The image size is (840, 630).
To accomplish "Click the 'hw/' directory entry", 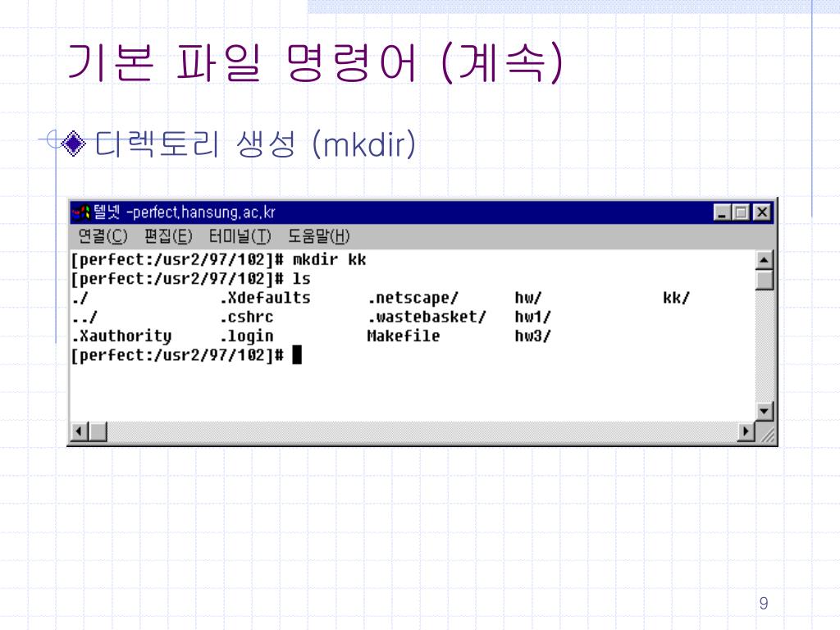I will pyautogui.click(x=528, y=298).
